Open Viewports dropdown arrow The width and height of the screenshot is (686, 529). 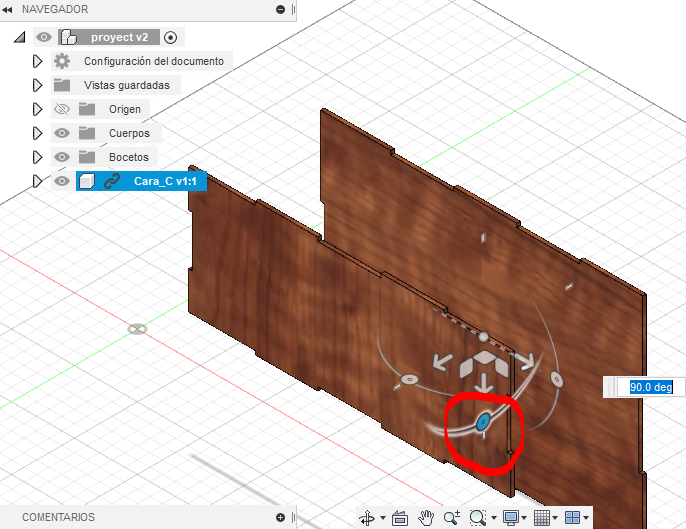pyautogui.click(x=586, y=518)
